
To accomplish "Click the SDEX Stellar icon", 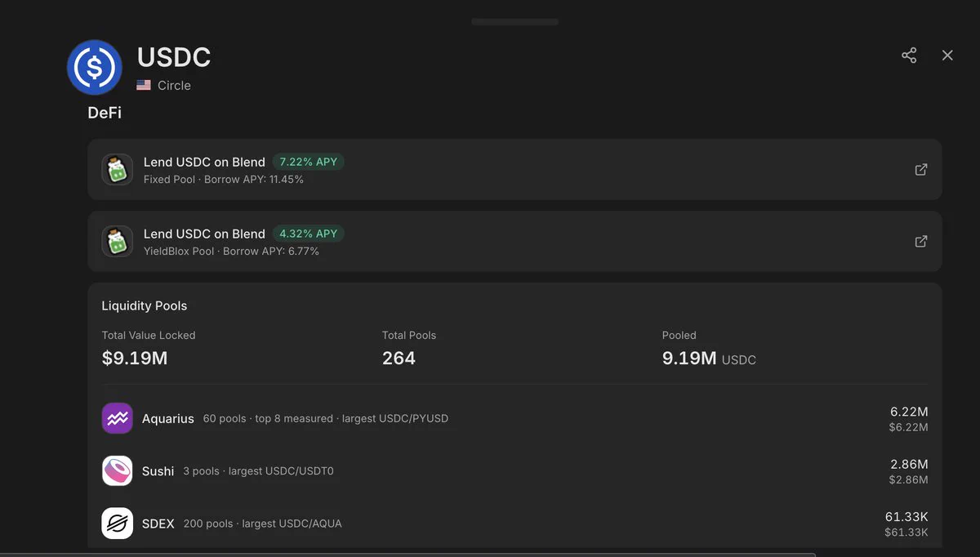I will (118, 523).
